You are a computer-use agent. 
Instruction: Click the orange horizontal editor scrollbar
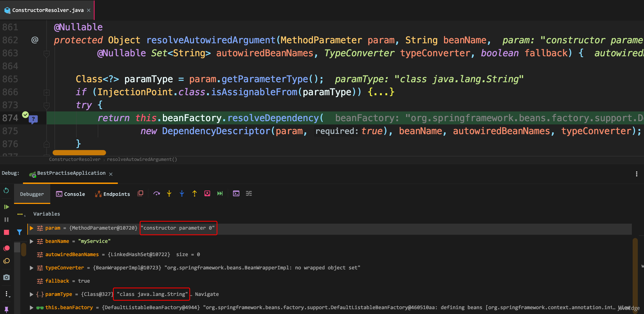[x=79, y=153]
